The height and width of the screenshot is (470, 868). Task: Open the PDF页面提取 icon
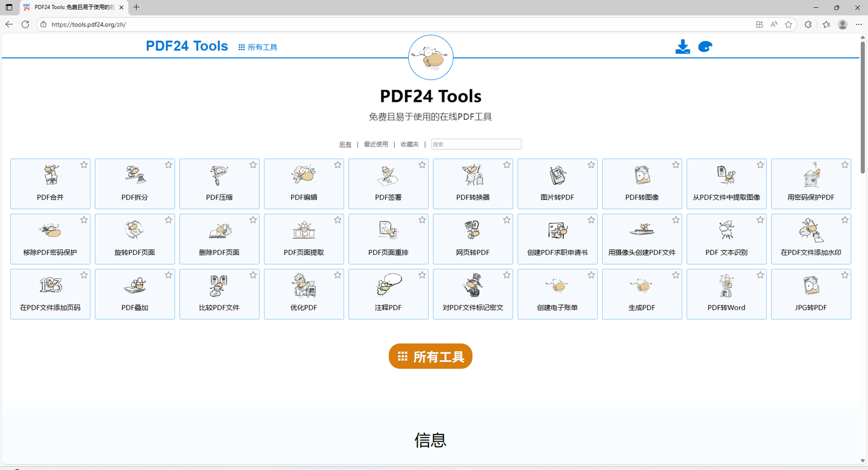tap(304, 230)
